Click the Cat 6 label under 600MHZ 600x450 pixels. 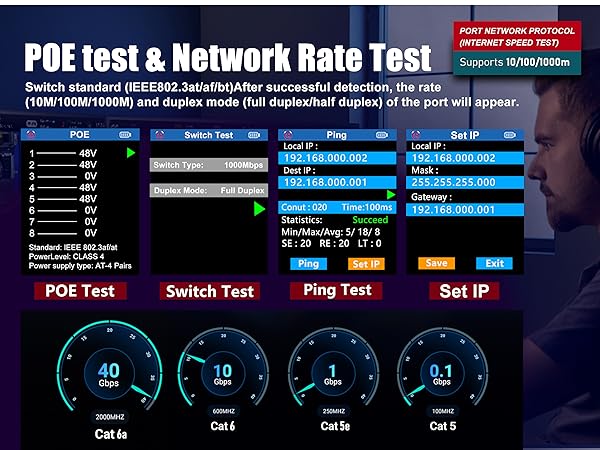(223, 426)
